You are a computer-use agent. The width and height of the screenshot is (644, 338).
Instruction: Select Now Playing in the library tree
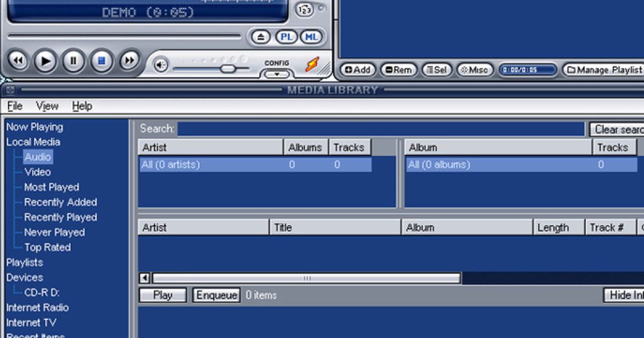click(34, 127)
